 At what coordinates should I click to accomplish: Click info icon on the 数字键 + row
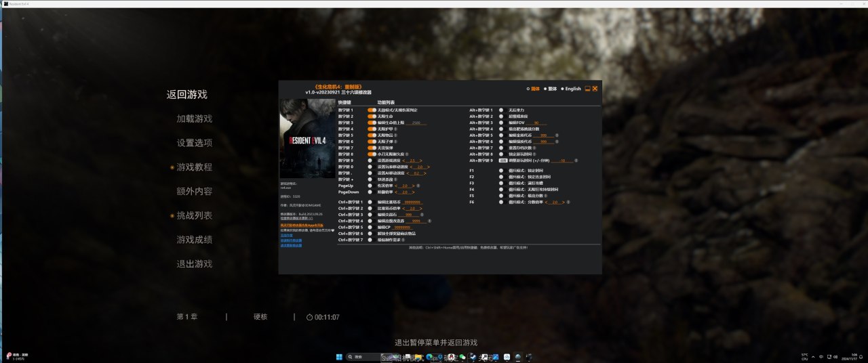[395, 179]
